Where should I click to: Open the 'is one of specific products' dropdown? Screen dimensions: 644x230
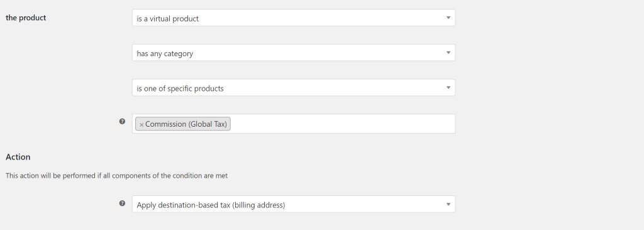pos(294,88)
